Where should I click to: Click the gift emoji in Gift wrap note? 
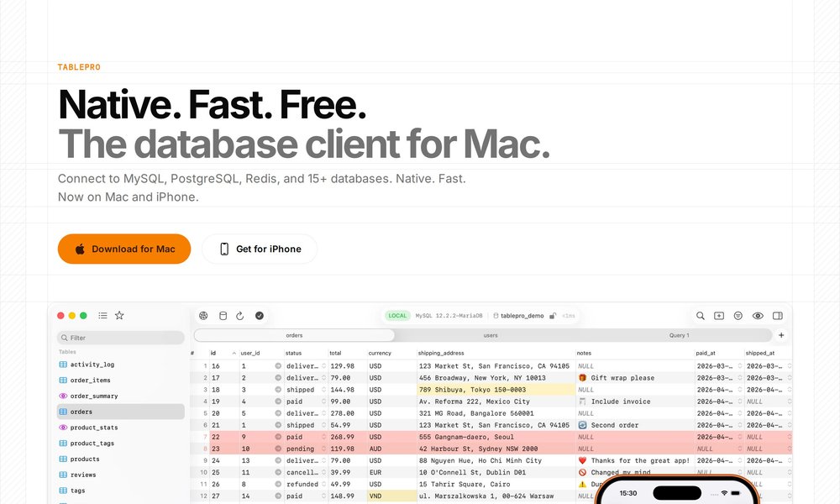(x=582, y=378)
